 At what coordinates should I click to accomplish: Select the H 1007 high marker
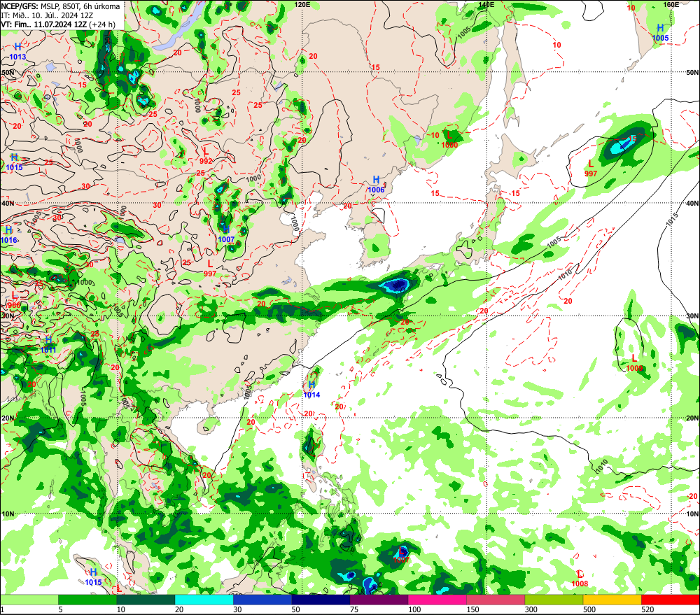point(226,234)
